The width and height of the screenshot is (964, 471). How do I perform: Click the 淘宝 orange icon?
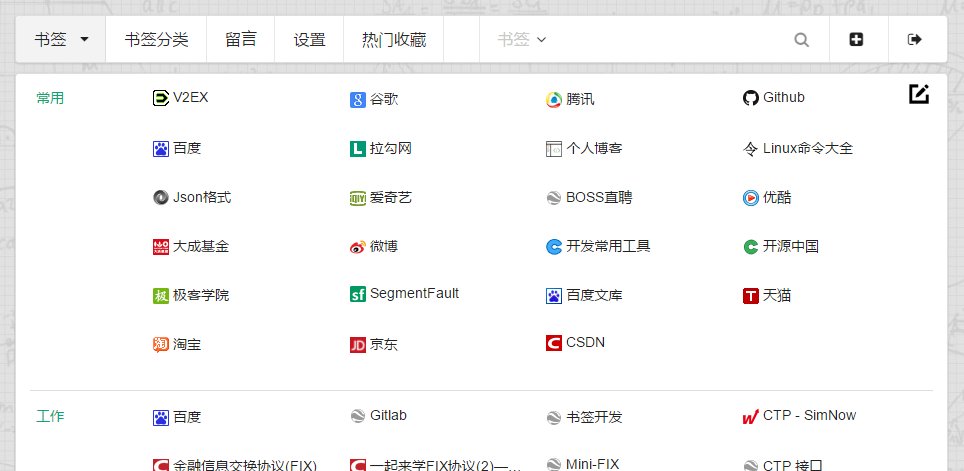pyautogui.click(x=161, y=345)
